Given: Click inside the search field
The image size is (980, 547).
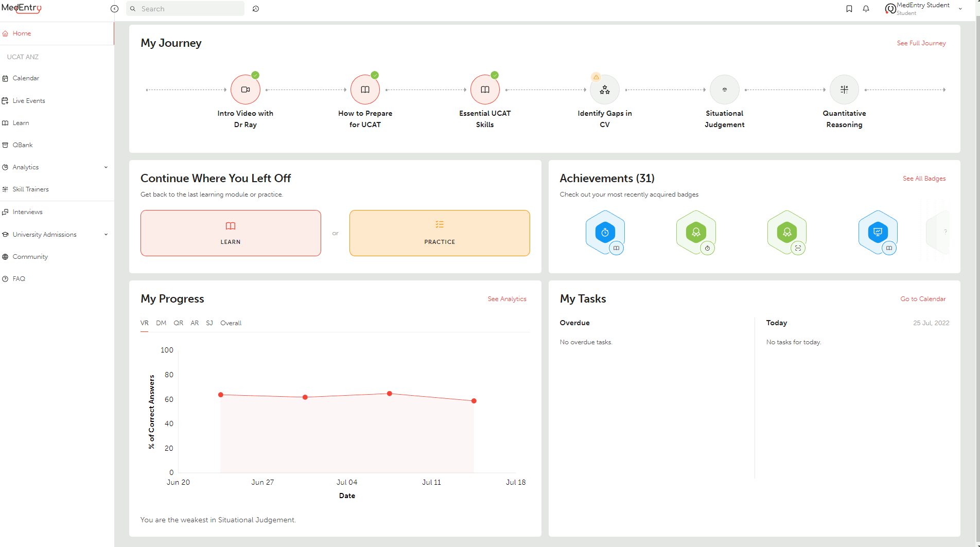Looking at the screenshot, I should (185, 9).
